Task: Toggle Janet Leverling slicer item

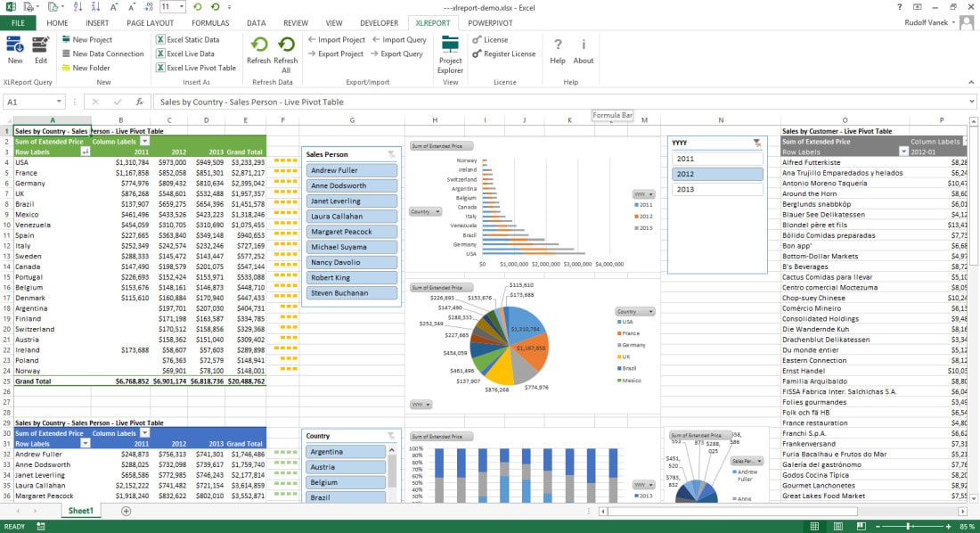Action: tap(352, 201)
